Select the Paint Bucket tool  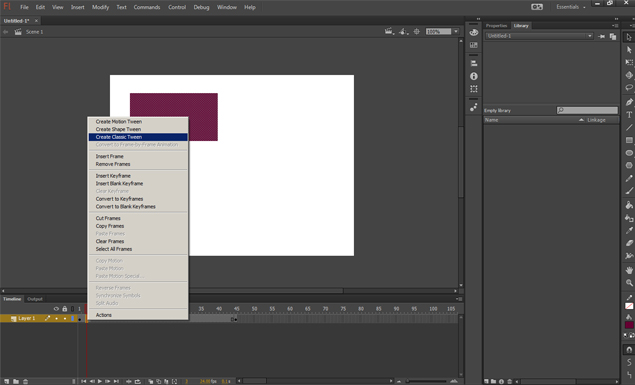click(x=629, y=205)
